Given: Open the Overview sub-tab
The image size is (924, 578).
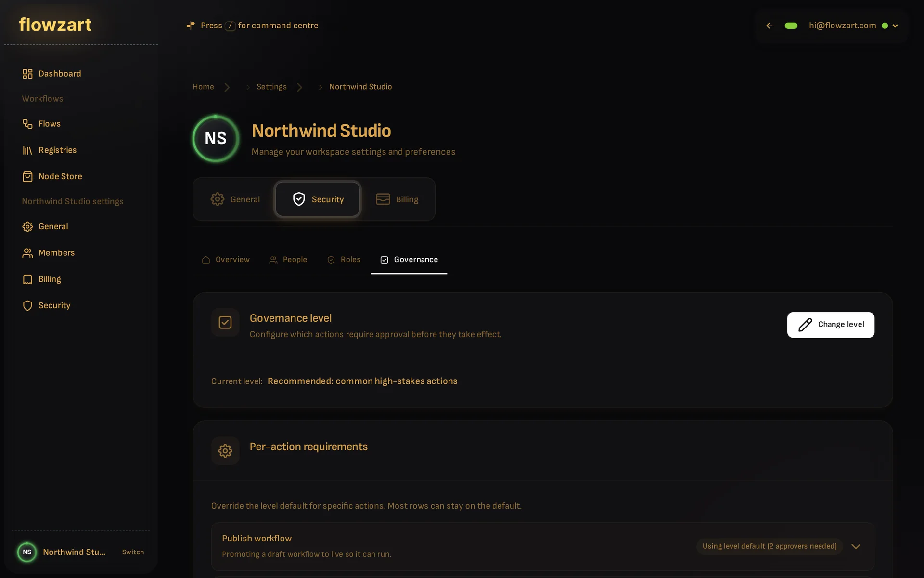Looking at the screenshot, I should [226, 260].
